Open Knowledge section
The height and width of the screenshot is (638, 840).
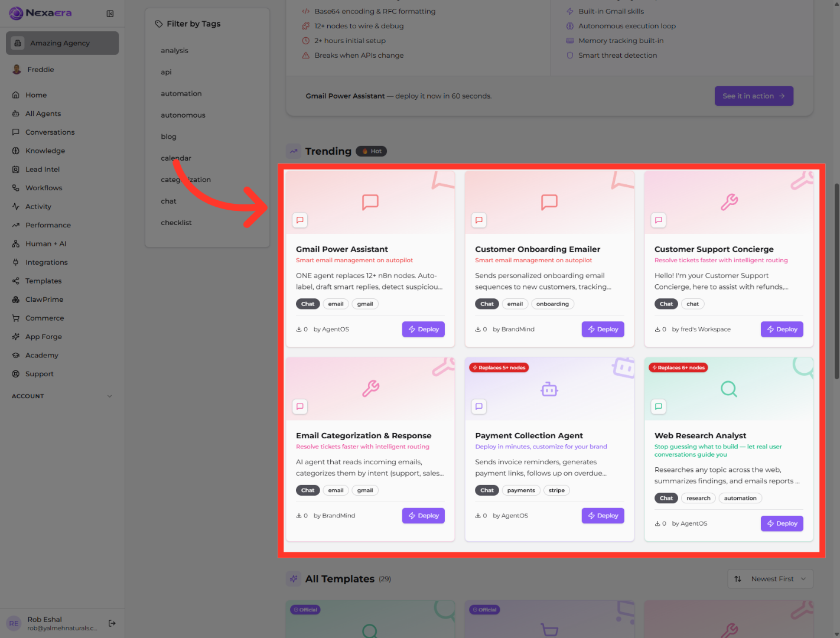point(45,151)
